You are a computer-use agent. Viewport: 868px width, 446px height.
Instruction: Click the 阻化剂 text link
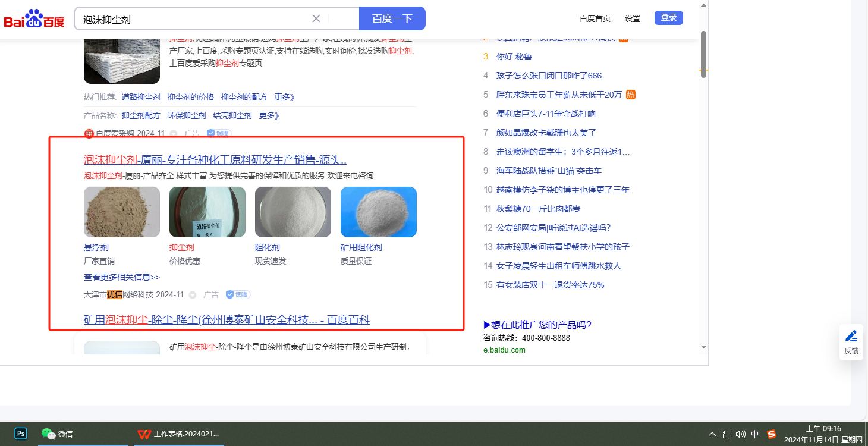268,247
